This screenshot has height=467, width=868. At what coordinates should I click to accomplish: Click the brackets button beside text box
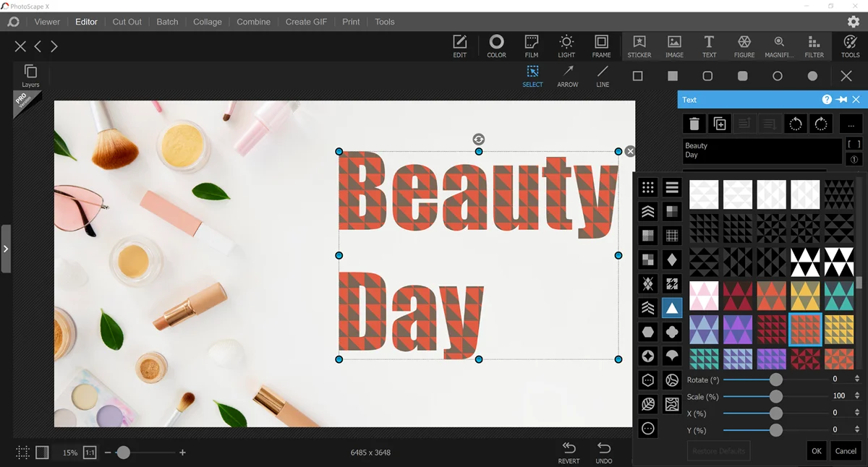[x=854, y=145]
